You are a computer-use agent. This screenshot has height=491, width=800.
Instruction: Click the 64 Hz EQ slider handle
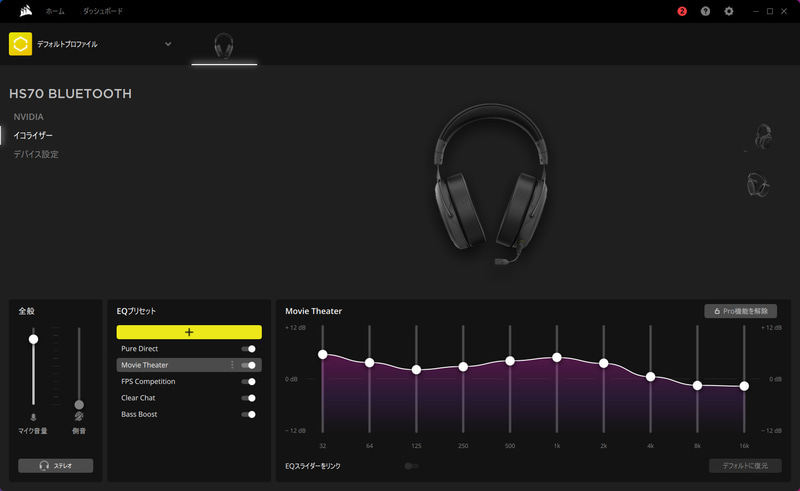[x=369, y=362]
